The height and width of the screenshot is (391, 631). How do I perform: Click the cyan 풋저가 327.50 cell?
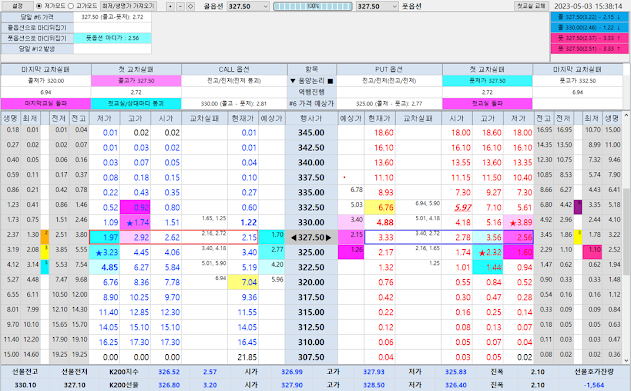(x=487, y=80)
